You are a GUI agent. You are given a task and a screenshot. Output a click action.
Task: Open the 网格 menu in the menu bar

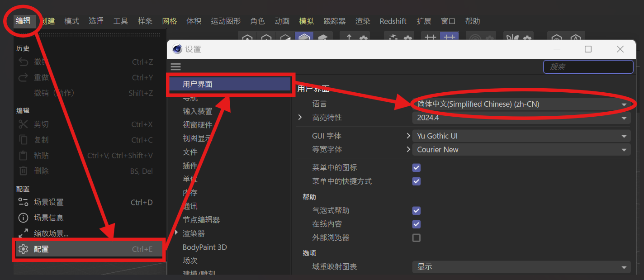tap(169, 21)
